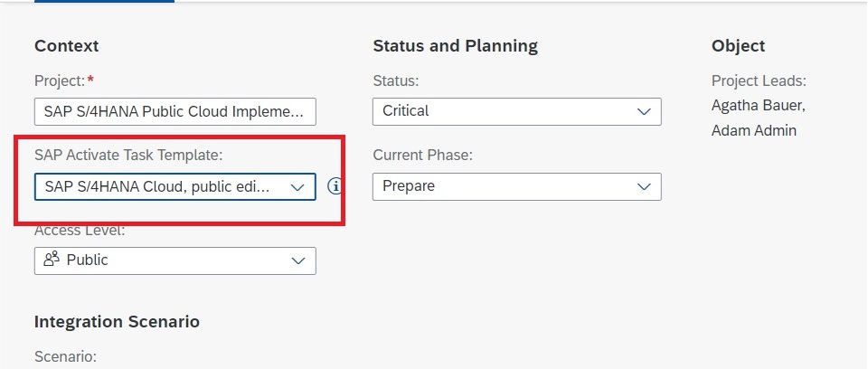Select the 'Critical' status value text
This screenshot has width=868, height=369.
point(406,111)
